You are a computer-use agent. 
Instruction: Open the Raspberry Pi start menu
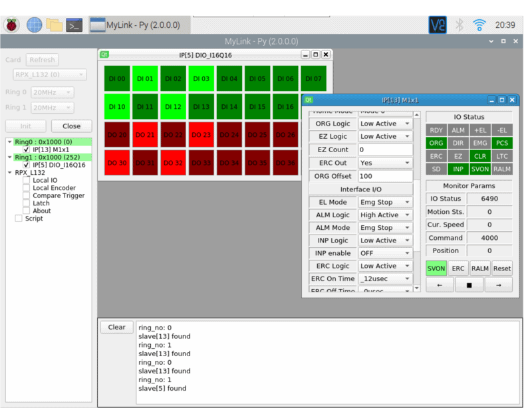(11, 25)
